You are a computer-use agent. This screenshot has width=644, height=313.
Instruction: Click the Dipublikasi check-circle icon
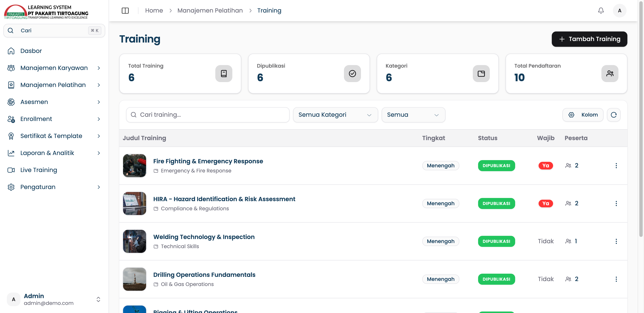(x=352, y=74)
